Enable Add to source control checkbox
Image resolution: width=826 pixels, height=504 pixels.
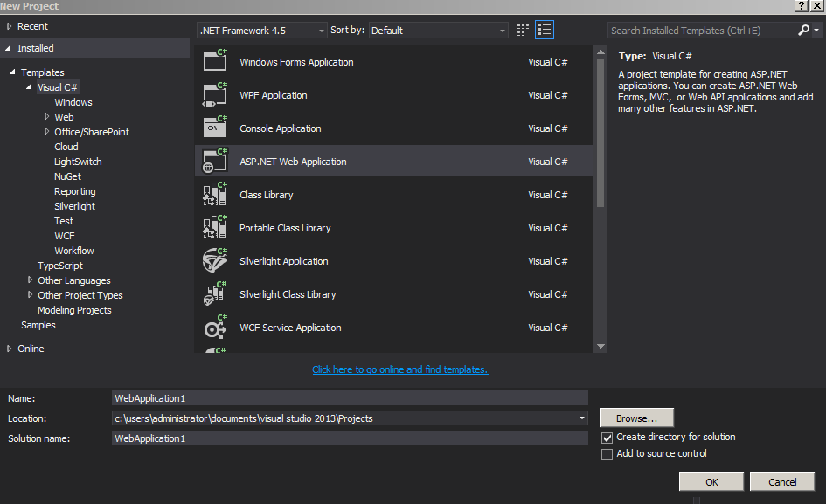click(x=607, y=454)
